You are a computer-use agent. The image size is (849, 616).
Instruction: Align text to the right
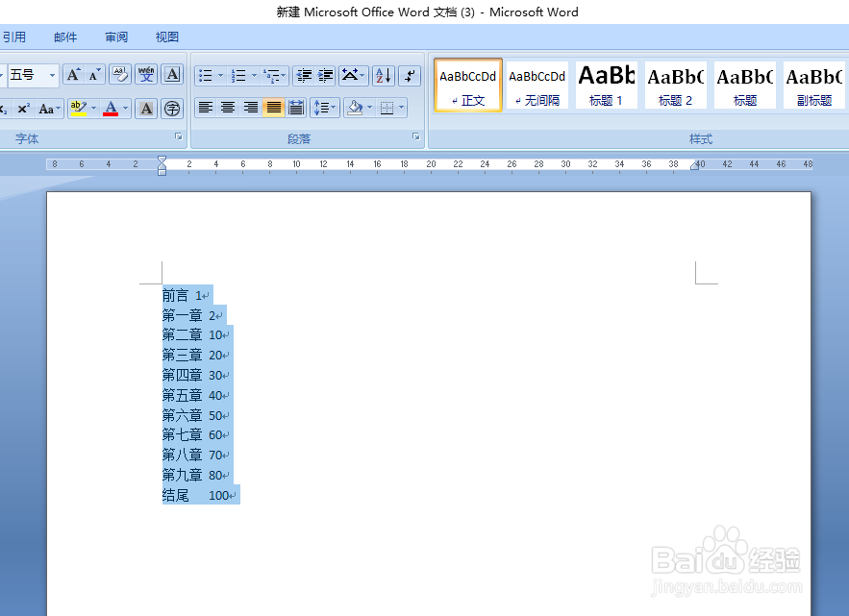[x=251, y=108]
